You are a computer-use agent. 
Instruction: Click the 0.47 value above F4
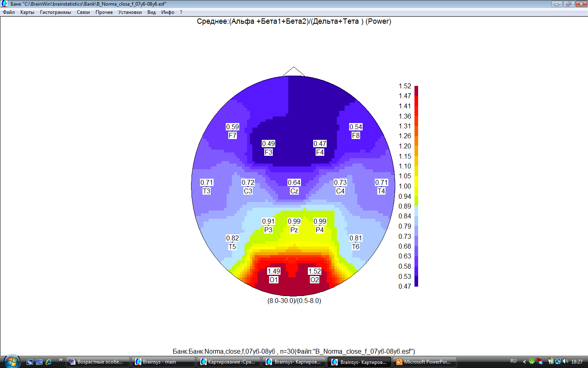click(x=320, y=144)
